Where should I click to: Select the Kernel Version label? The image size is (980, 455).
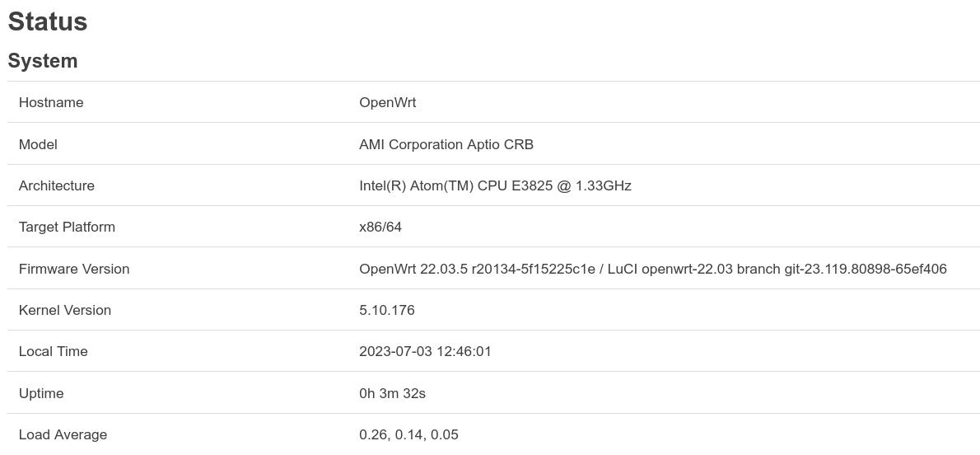65,310
